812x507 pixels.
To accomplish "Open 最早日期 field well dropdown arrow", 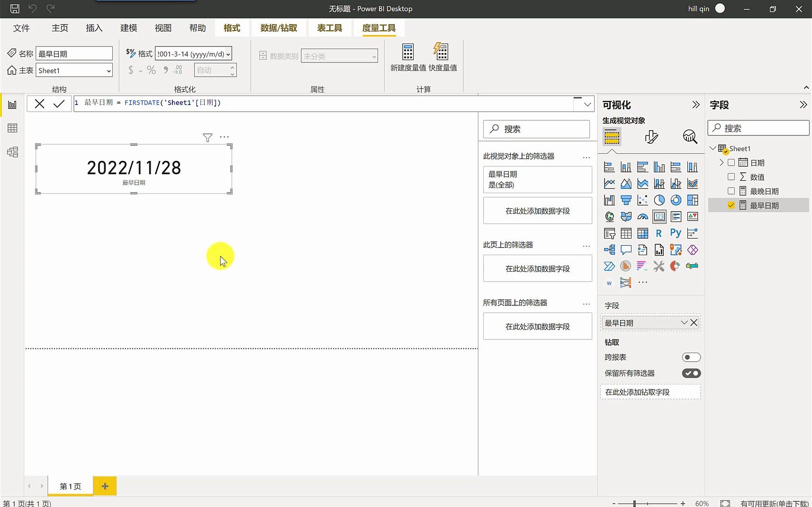I will coord(684,323).
